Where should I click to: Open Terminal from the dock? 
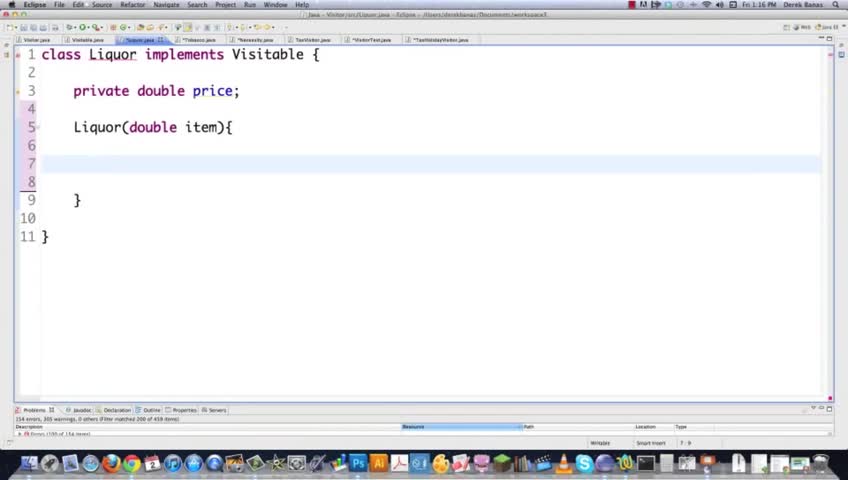click(646, 463)
